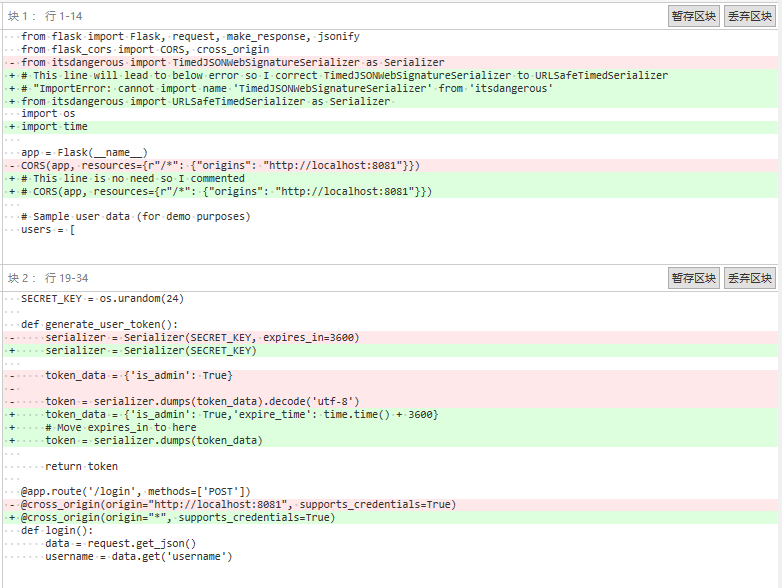Select removed line "token_data = {'is_admin': True}"
This screenshot has width=782, height=588.
pos(391,376)
